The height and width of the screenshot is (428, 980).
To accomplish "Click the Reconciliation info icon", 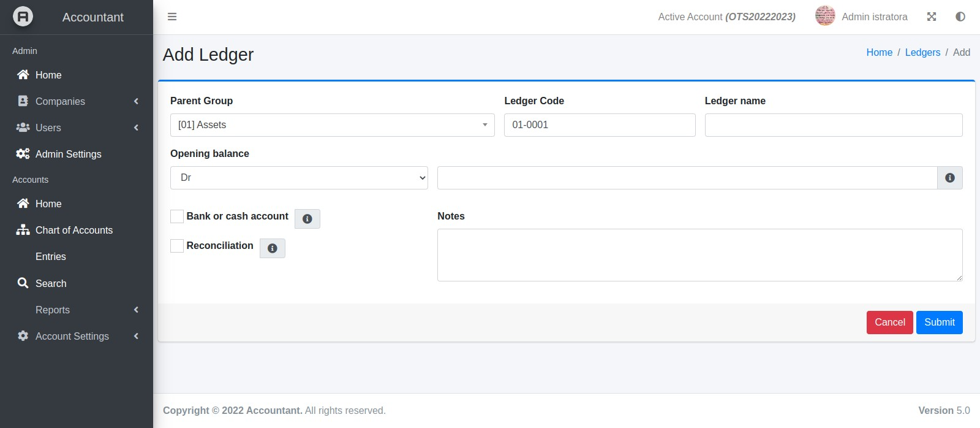I will (273, 248).
